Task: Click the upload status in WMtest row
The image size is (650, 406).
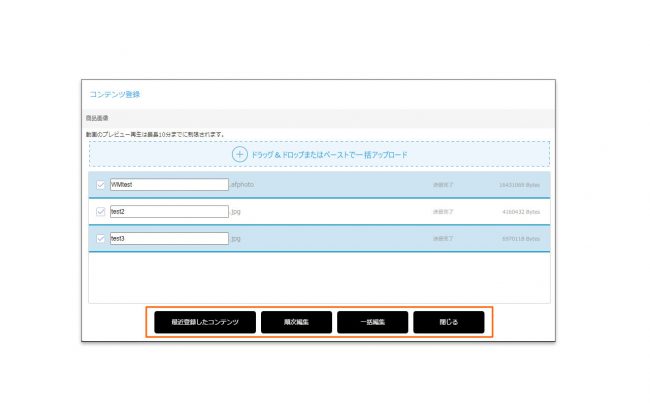Action: coord(443,185)
